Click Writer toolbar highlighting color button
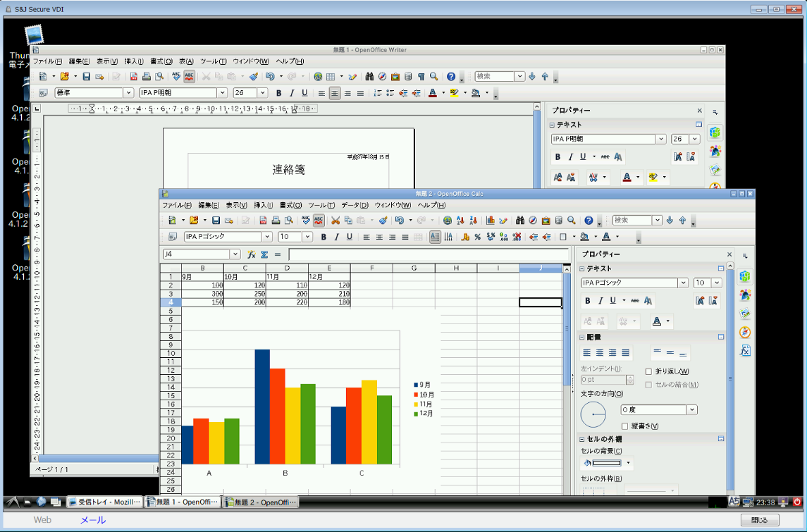Viewport: 807px width, 532px height. tap(454, 93)
